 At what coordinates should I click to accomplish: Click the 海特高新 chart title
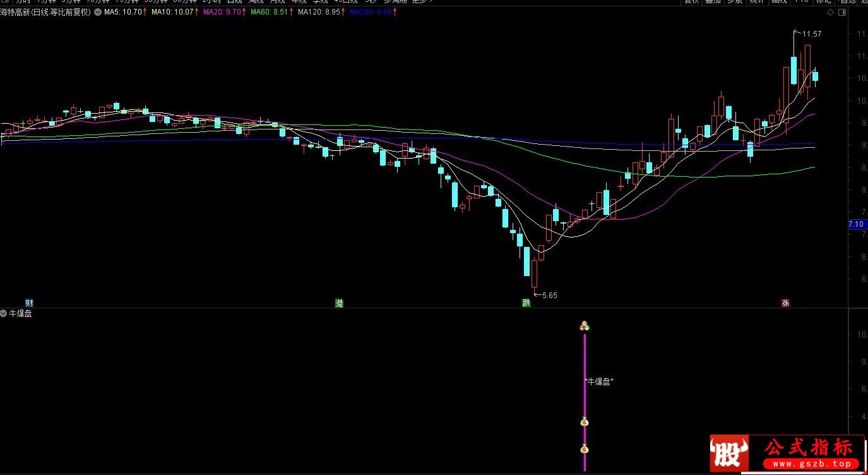pyautogui.click(x=46, y=12)
